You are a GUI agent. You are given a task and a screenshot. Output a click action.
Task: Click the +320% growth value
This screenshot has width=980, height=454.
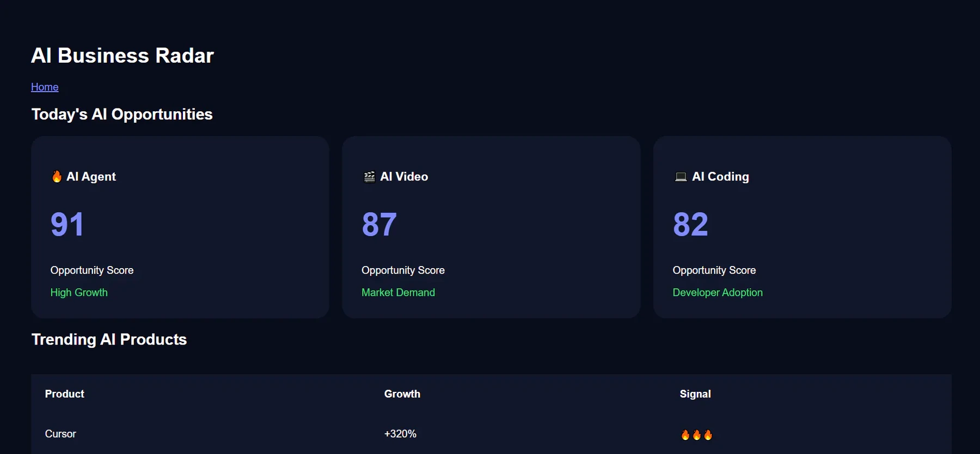coord(400,434)
